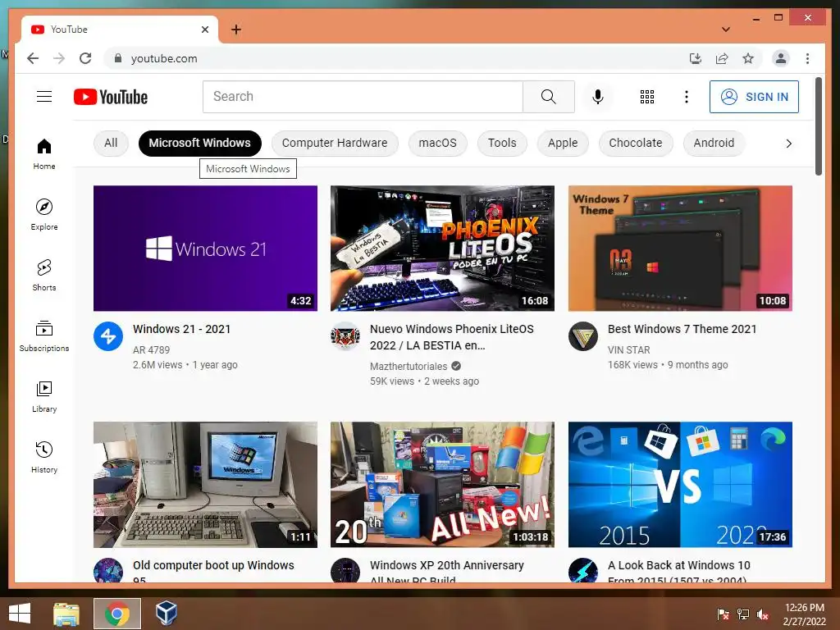Open A Look Back at Windows 10 title
The width and height of the screenshot is (840, 630).
(678, 571)
